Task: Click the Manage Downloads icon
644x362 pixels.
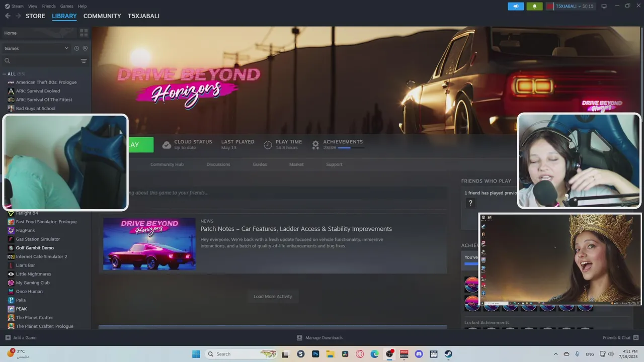Action: point(299,338)
